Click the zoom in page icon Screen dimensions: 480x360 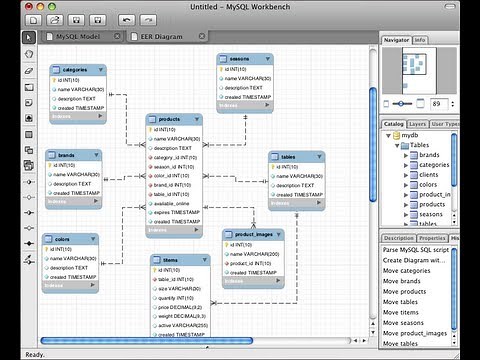[421, 104]
